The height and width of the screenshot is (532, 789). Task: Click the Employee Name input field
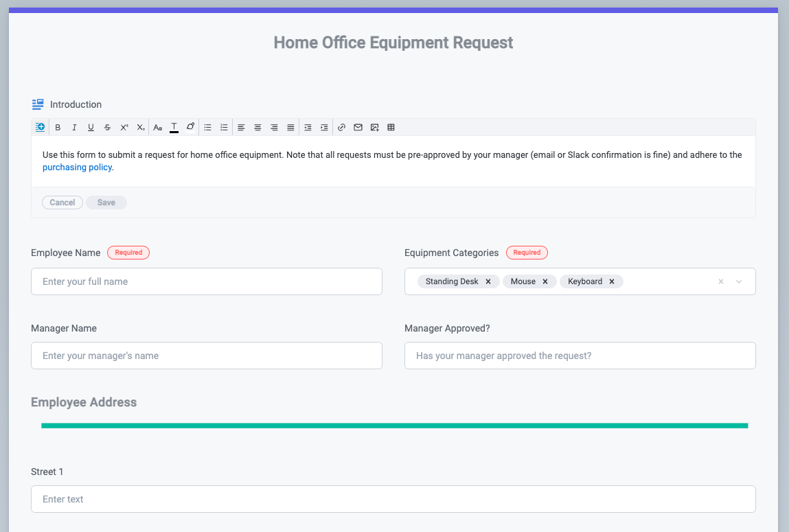[206, 281]
